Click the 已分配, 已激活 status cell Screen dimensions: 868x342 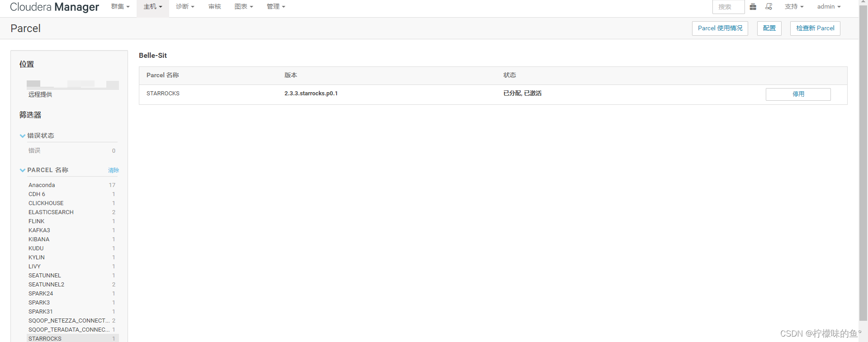coord(522,94)
